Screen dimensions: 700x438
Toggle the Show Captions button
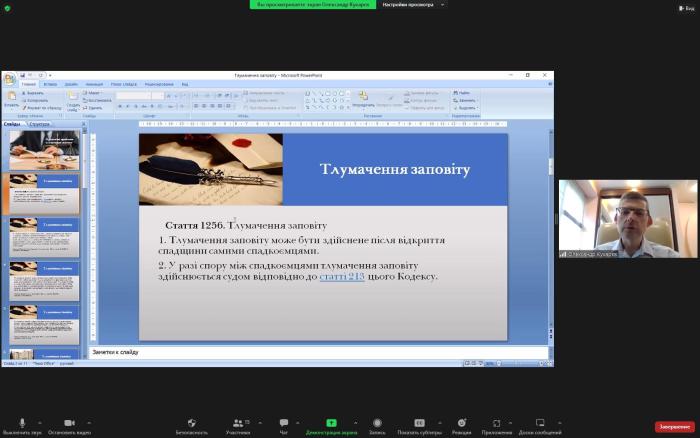[x=420, y=424]
